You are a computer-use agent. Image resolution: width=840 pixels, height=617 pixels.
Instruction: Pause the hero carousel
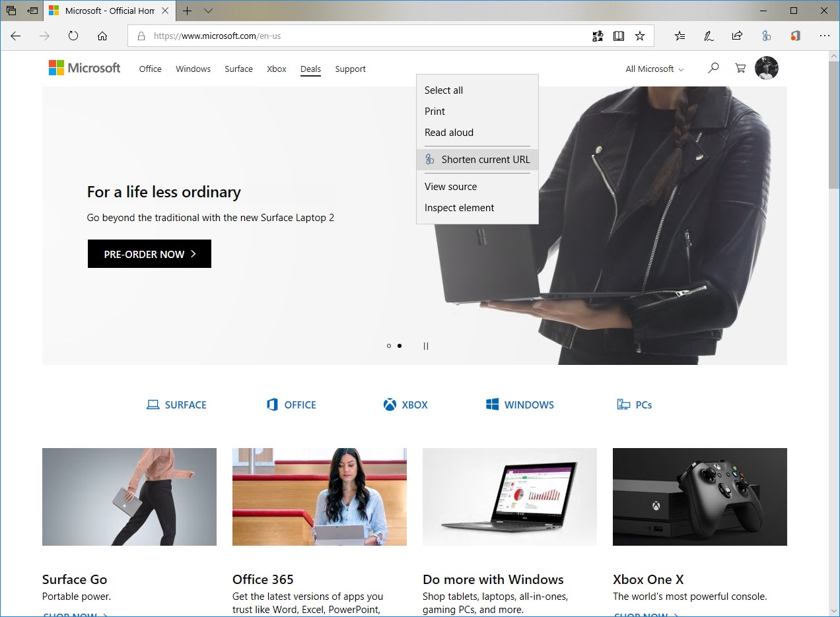[x=426, y=346]
